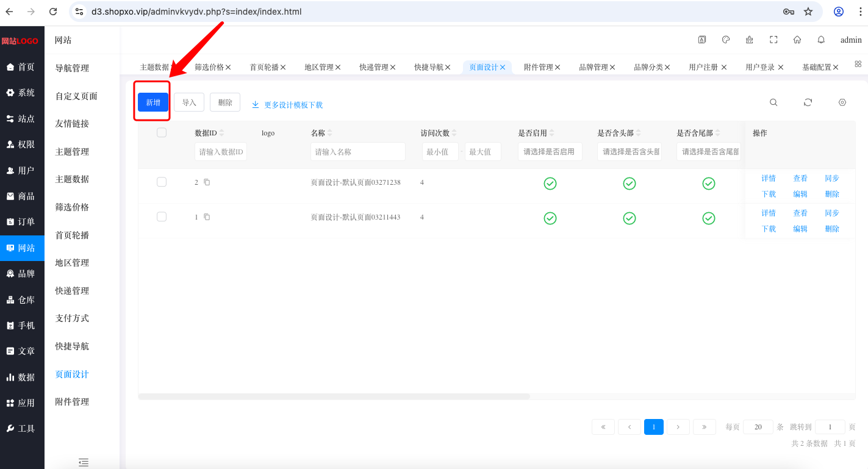The image size is (868, 469).
Task: Click the table search magnifier icon
Action: [x=773, y=102]
